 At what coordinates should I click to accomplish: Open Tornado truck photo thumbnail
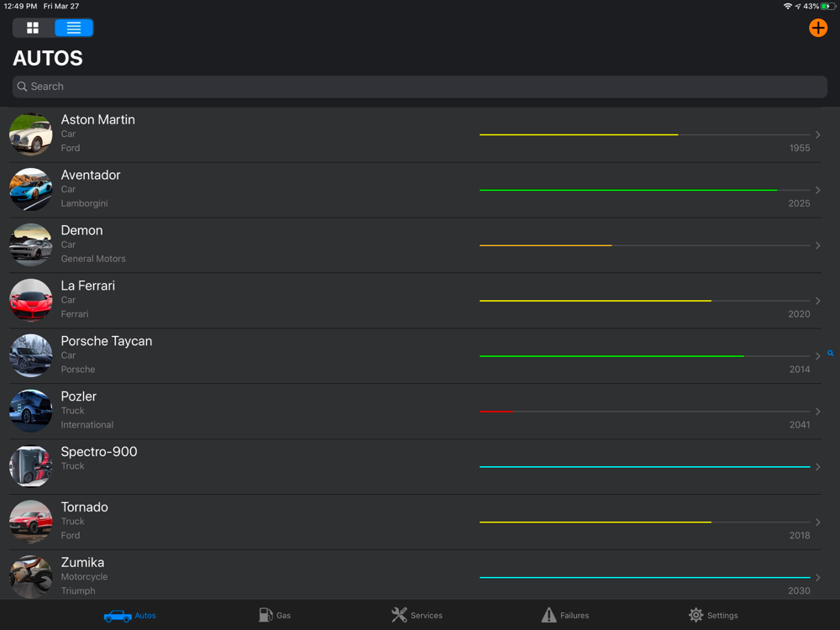click(30, 522)
